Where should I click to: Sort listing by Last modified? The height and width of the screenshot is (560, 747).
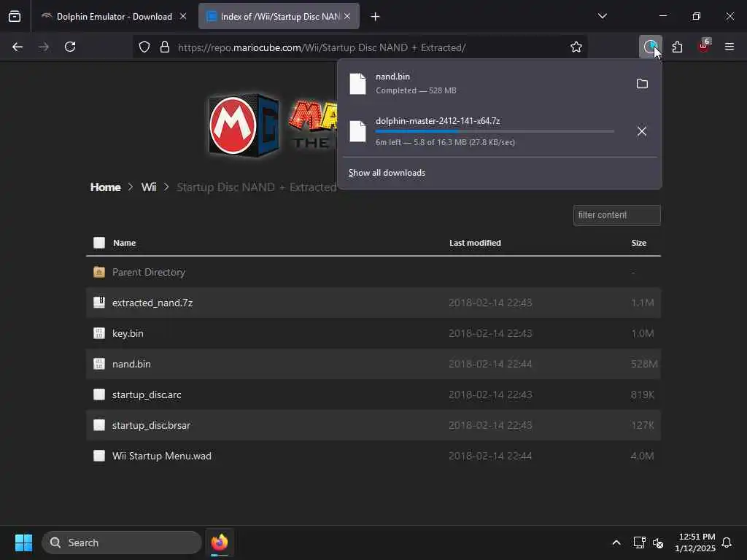[475, 243]
